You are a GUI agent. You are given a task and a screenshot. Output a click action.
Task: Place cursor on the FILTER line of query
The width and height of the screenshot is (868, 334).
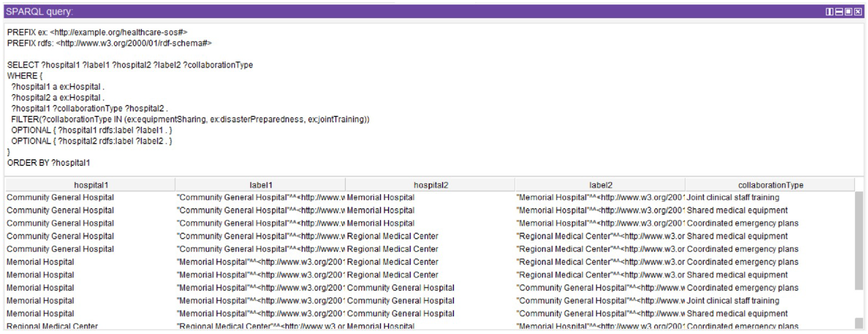click(190, 119)
